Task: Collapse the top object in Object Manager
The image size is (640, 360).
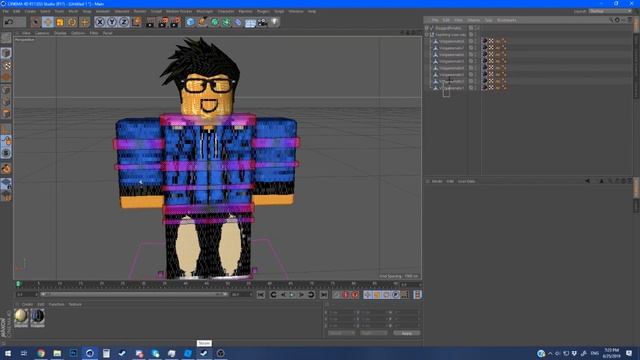Action: click(x=427, y=28)
